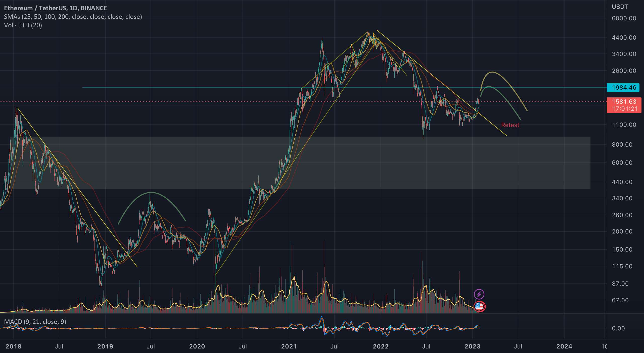Screen dimensions: 644x353
Task: Click the MACD 0.00 axis label
Action: coord(618,328)
